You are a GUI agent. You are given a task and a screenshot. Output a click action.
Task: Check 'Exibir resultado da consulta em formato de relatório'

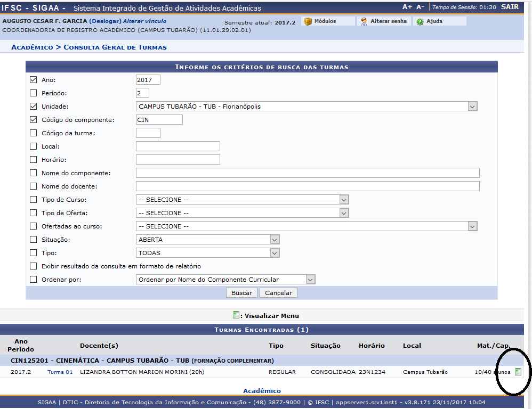[34, 266]
